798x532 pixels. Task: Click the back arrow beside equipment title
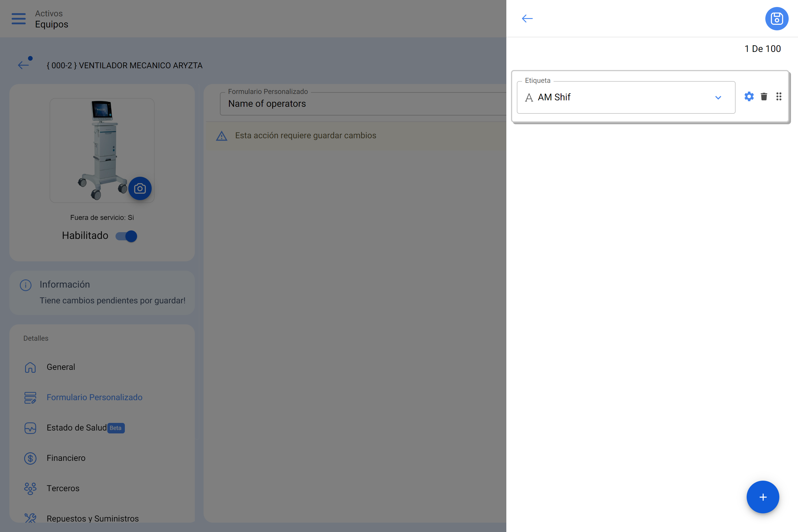(x=23, y=65)
